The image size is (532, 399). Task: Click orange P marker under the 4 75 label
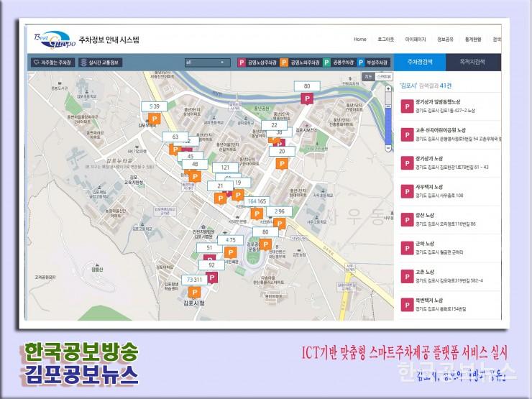coord(230,252)
